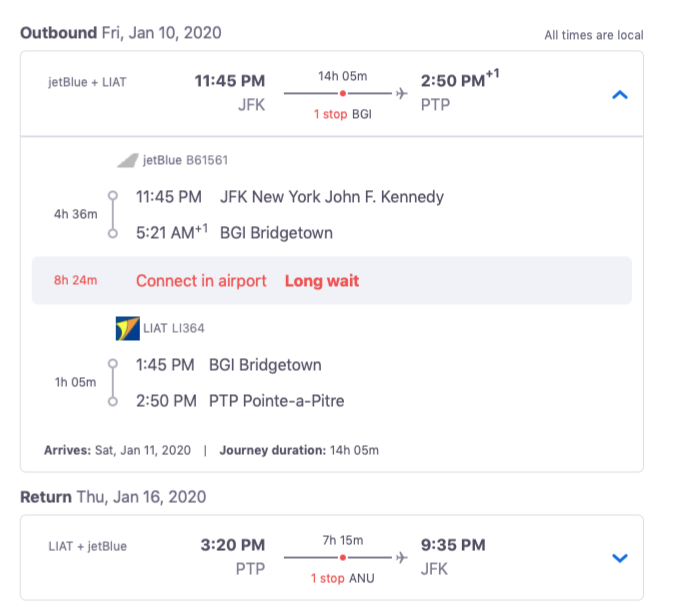This screenshot has width=674, height=616.
Task: Click the 'Outbound Fri, Jan 10, 2020' heading
Action: pos(121,33)
